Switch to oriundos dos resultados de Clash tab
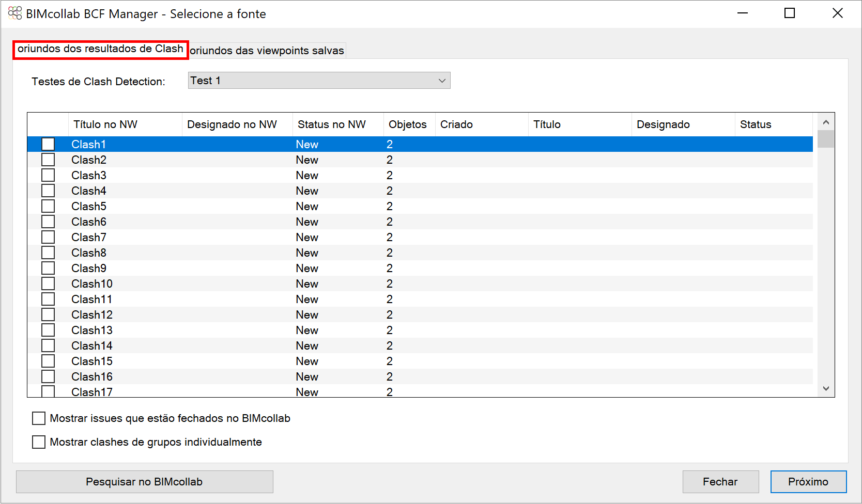 [x=100, y=49]
